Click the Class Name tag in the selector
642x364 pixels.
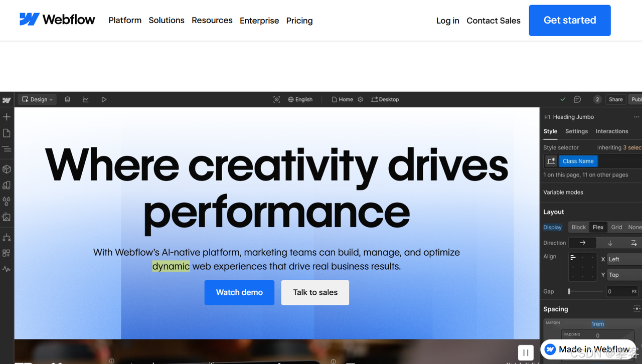click(x=578, y=161)
